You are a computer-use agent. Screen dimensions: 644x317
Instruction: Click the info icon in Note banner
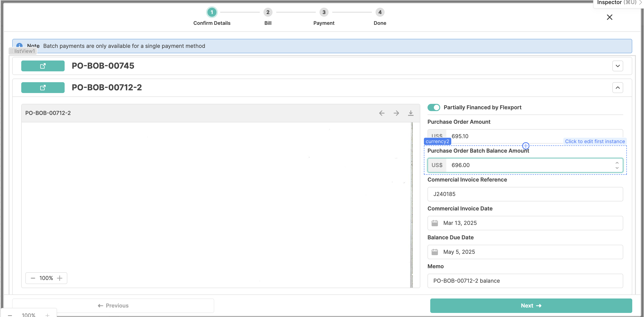point(19,45)
